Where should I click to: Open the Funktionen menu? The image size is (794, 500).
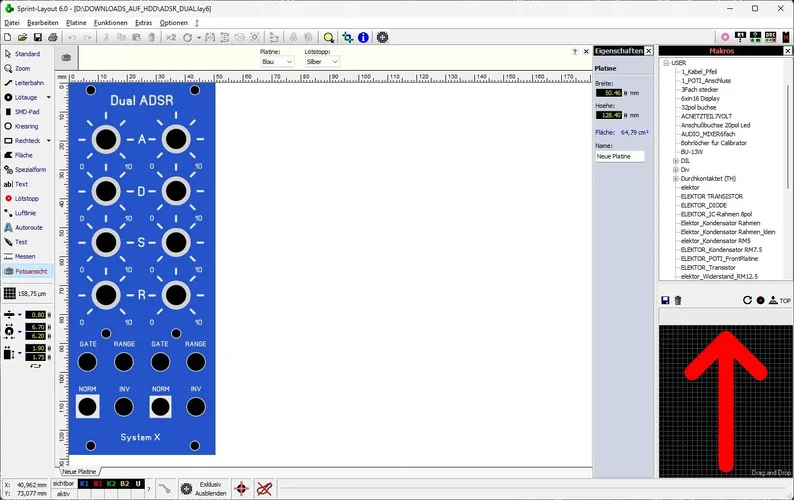point(110,23)
